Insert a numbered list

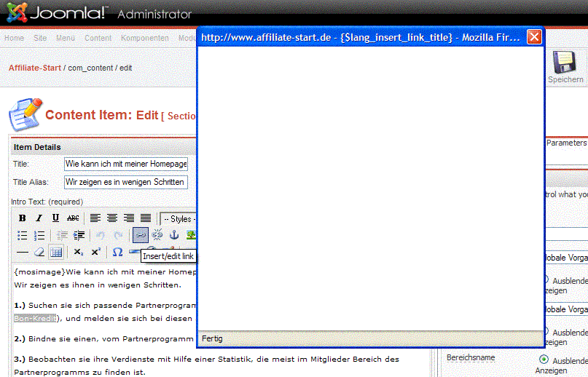[39, 235]
